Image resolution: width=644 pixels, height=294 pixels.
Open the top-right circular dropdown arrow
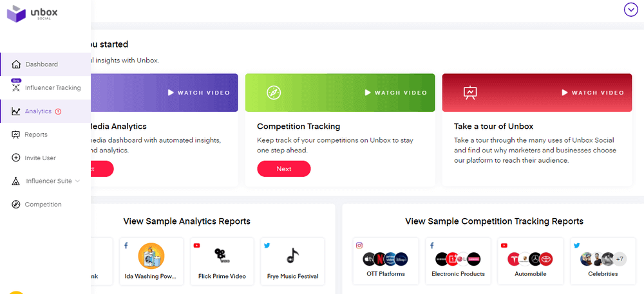pos(630,10)
